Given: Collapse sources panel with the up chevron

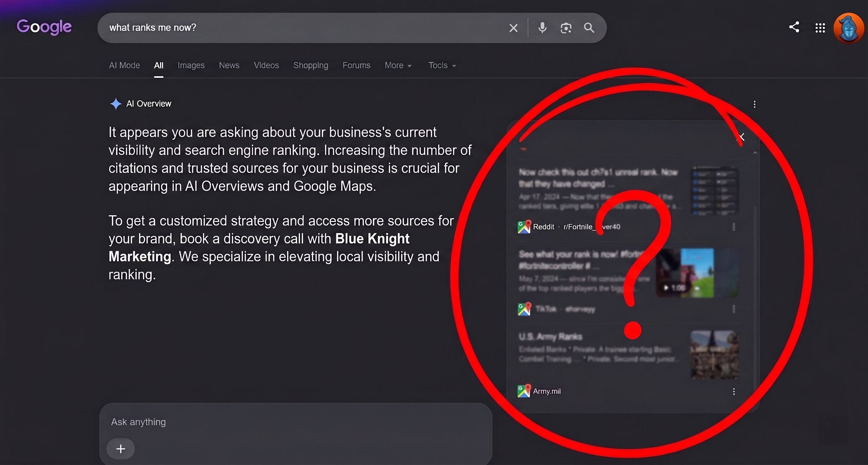Looking at the screenshot, I should click(x=755, y=153).
